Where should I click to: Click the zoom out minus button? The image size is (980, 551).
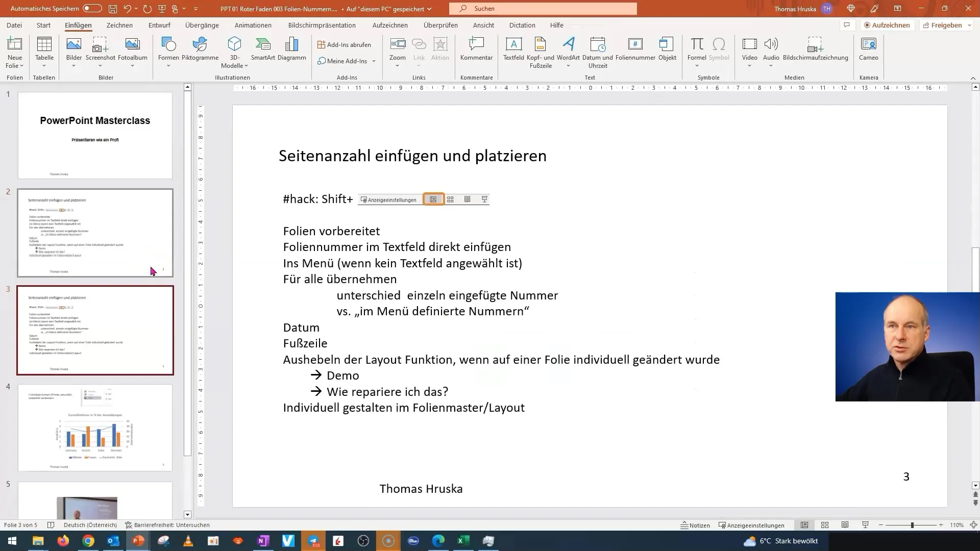tap(881, 525)
